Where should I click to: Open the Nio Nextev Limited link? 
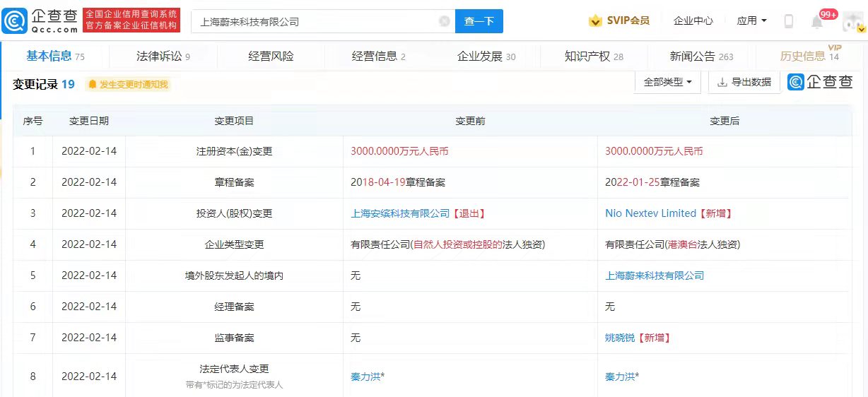(x=650, y=213)
